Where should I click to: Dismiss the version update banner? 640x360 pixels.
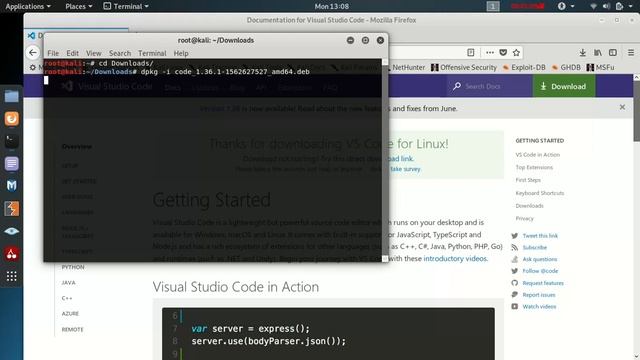622,107
